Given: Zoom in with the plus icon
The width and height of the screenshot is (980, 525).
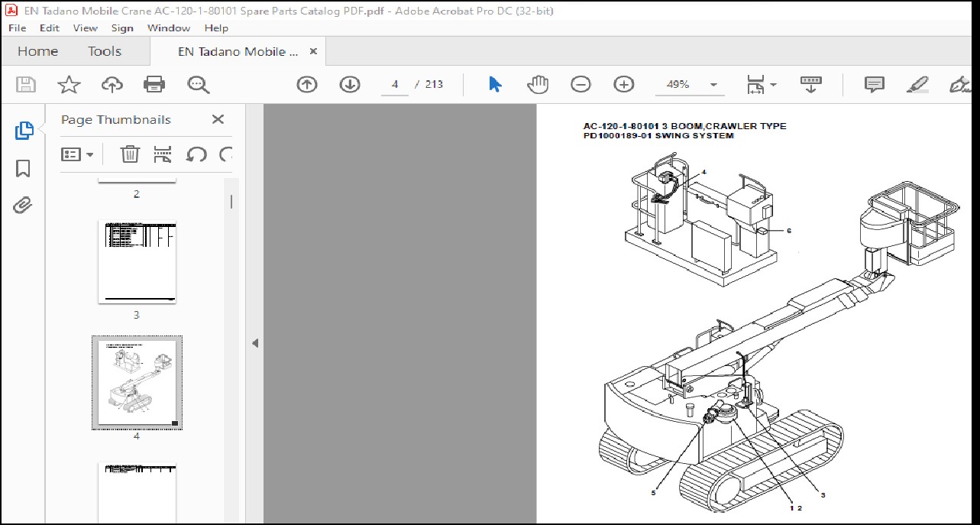Looking at the screenshot, I should tap(624, 85).
